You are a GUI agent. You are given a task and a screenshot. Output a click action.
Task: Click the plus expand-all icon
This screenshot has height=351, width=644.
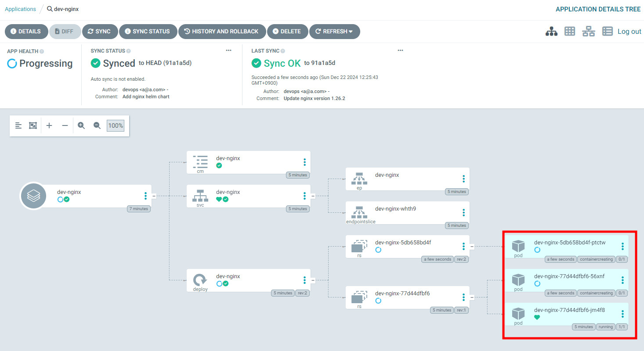[x=49, y=125]
